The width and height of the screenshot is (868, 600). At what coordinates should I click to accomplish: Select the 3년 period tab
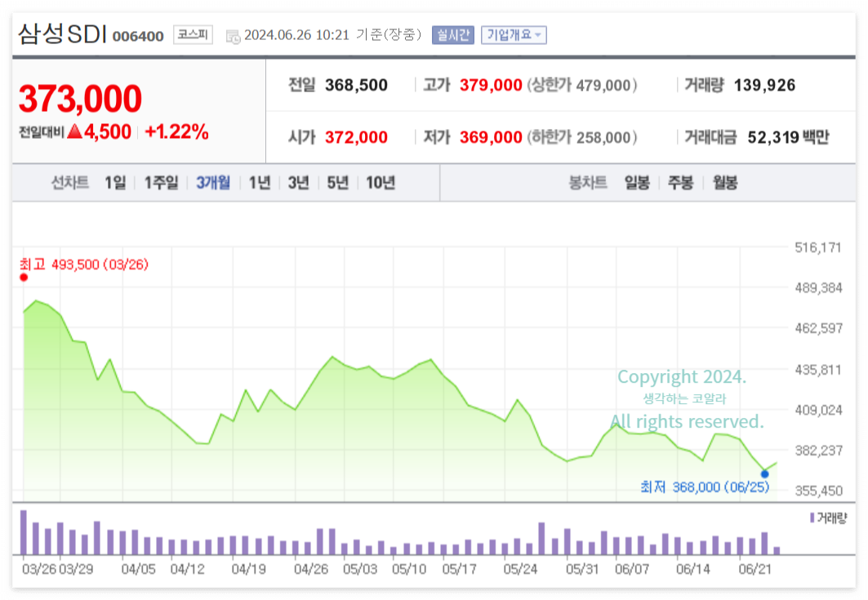[299, 183]
